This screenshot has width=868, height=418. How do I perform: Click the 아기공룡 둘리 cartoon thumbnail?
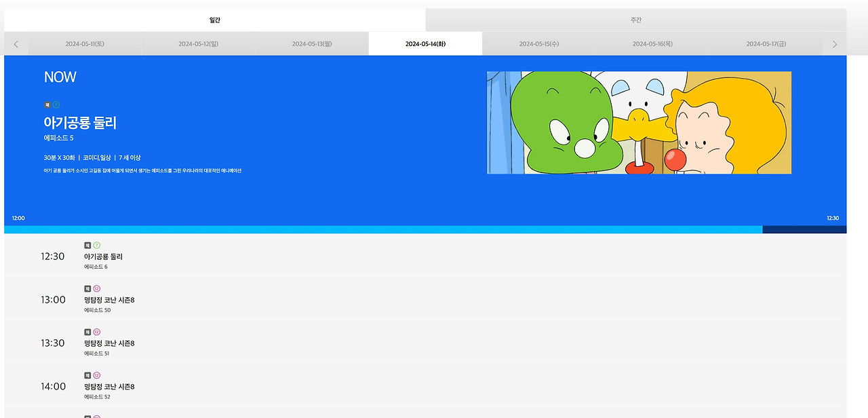[x=639, y=122]
